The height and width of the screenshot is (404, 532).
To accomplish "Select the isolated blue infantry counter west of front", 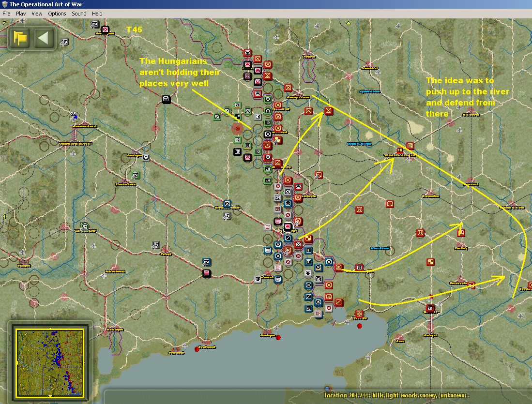I will [227, 204].
